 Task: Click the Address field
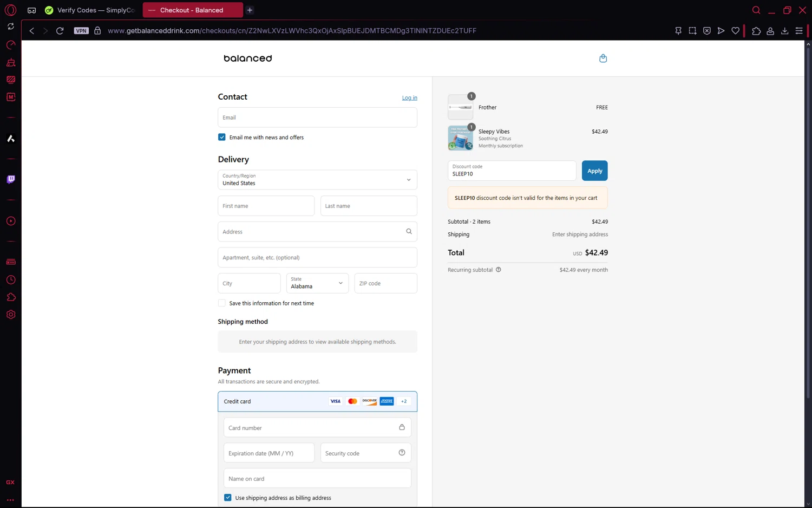[x=317, y=232]
